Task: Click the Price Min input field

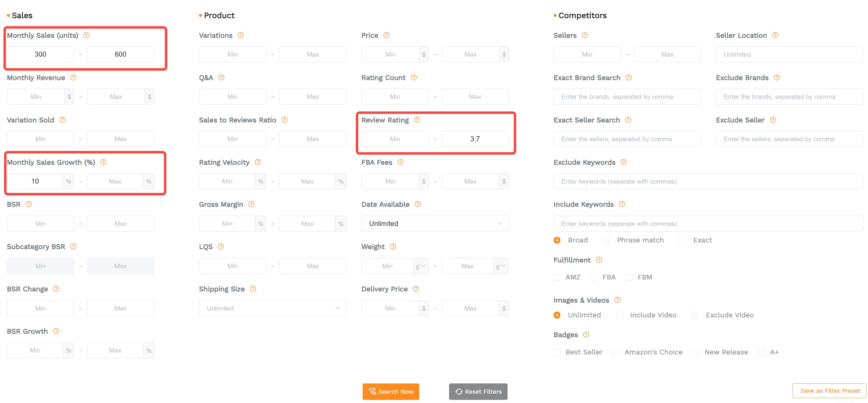Action: 390,54
